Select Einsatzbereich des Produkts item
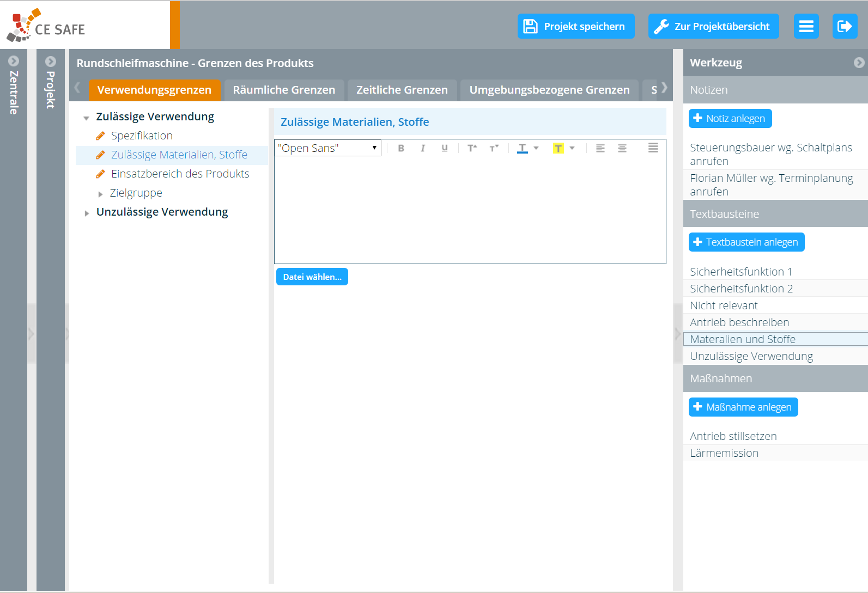 tap(180, 174)
